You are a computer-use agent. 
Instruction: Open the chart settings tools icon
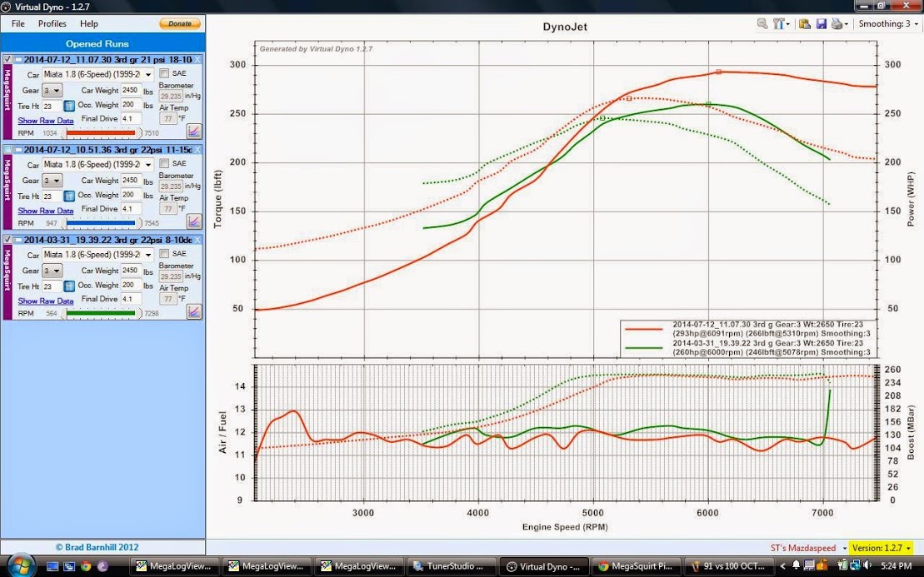click(779, 24)
